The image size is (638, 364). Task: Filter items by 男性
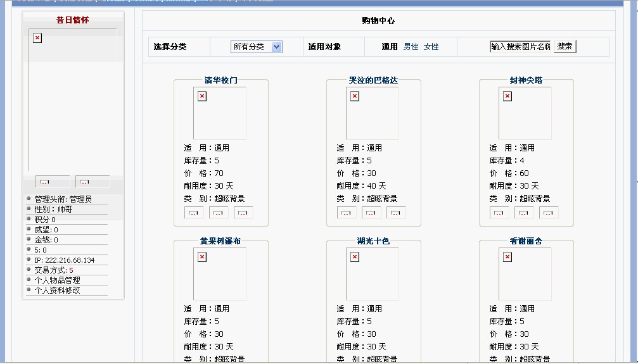click(411, 47)
